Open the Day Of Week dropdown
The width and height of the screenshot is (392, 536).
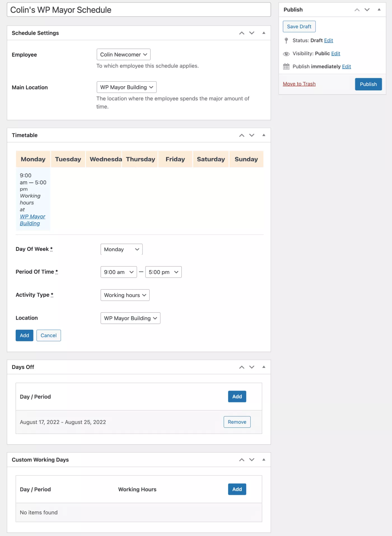click(122, 249)
